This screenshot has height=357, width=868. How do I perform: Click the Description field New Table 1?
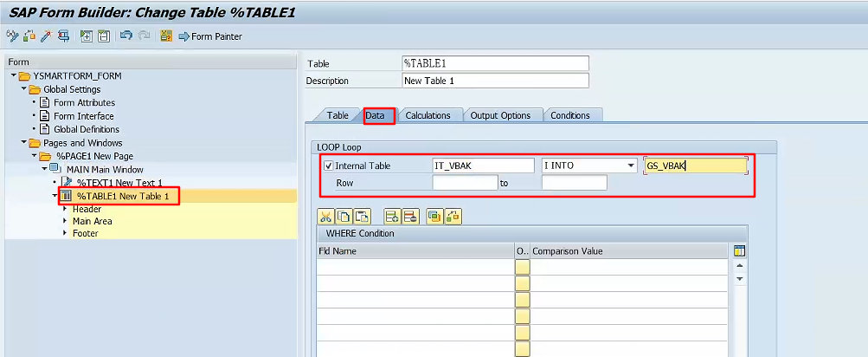496,81
